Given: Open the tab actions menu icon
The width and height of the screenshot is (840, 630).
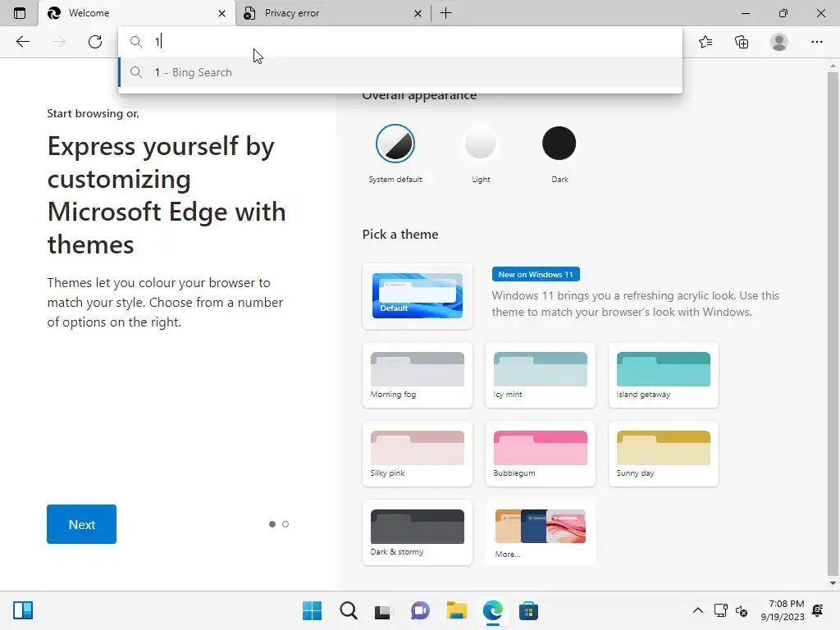Looking at the screenshot, I should [x=20, y=13].
